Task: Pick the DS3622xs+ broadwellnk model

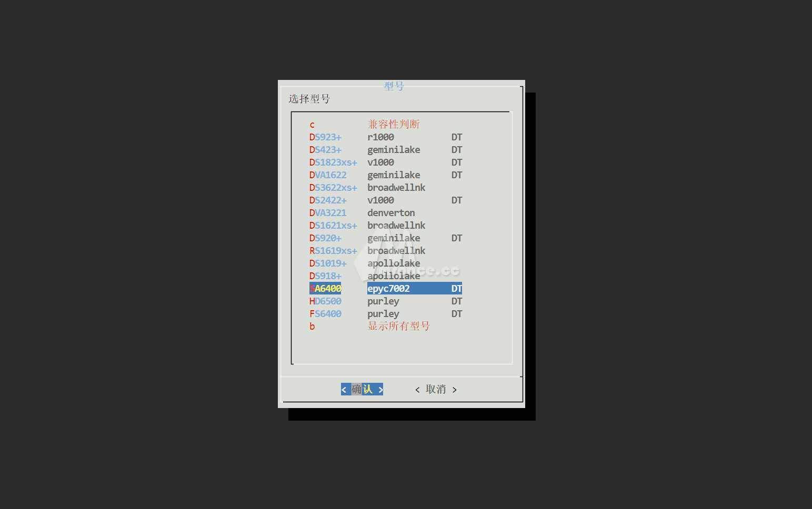Action: click(x=333, y=187)
